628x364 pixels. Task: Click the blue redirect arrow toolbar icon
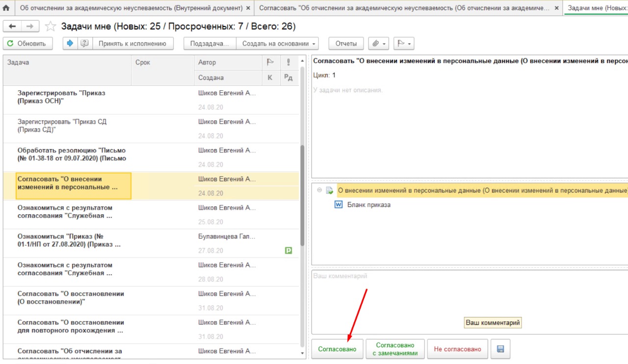70,43
